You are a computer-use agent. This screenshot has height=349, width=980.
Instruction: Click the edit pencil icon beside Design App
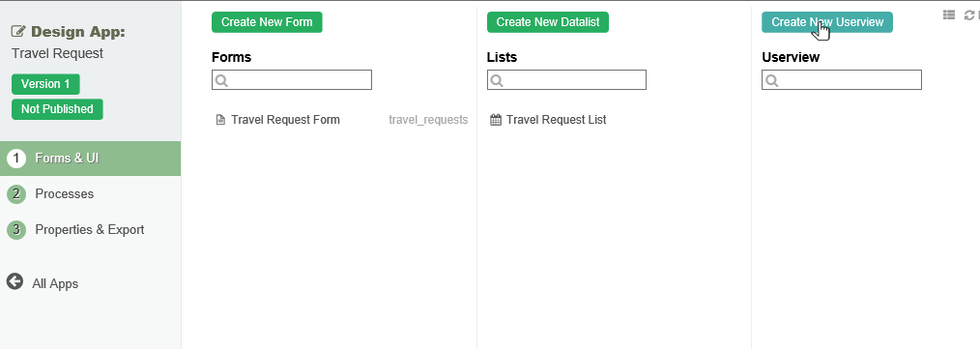(x=18, y=31)
